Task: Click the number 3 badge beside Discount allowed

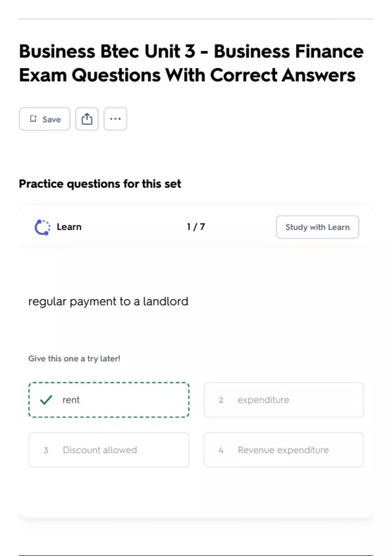Action: click(x=46, y=450)
